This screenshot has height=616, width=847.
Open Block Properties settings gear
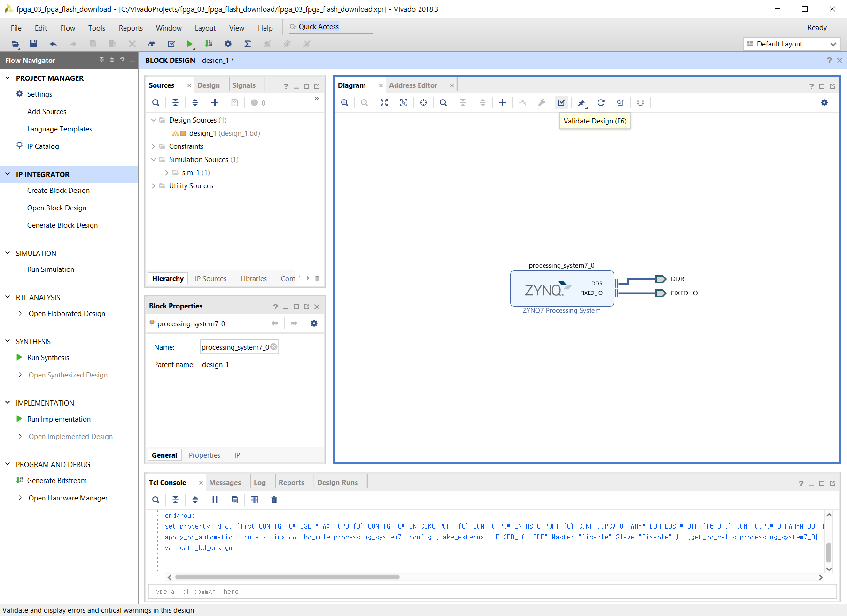click(314, 323)
